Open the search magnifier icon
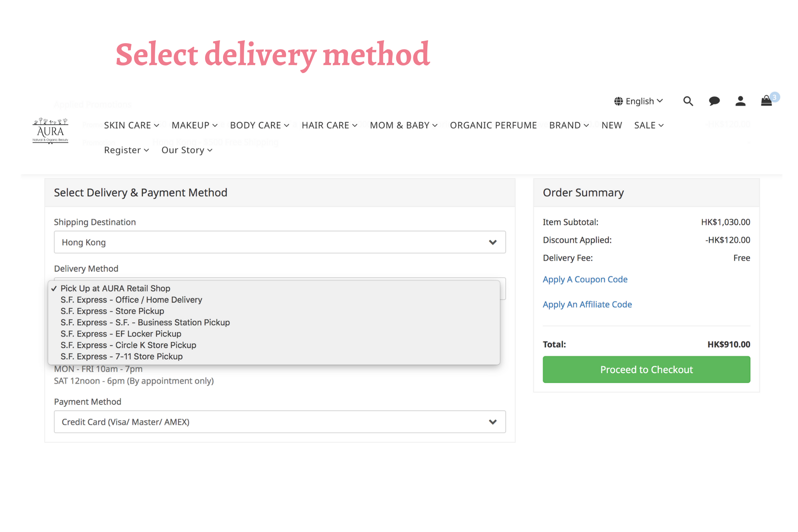The width and height of the screenshot is (798, 532). point(688,101)
